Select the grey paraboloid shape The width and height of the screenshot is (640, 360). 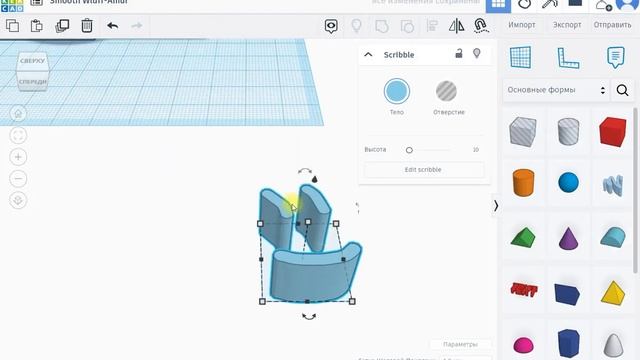point(613,345)
